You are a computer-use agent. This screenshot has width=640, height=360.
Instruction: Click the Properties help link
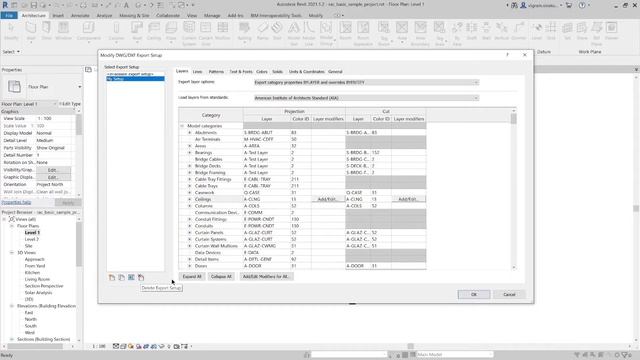tap(16, 202)
